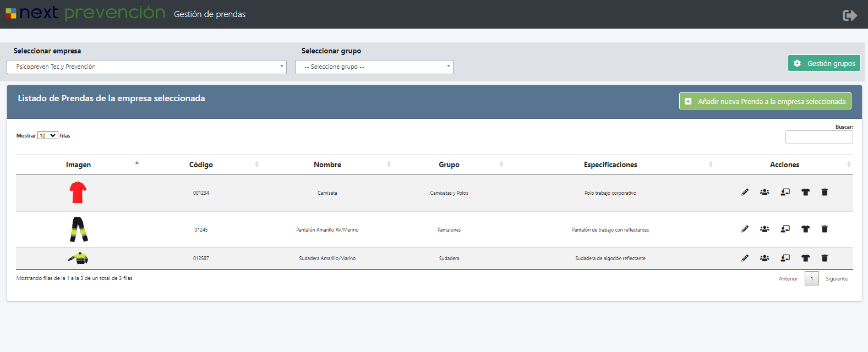868x352 pixels.
Task: Click the logout icon in the top bar
Action: click(x=850, y=15)
